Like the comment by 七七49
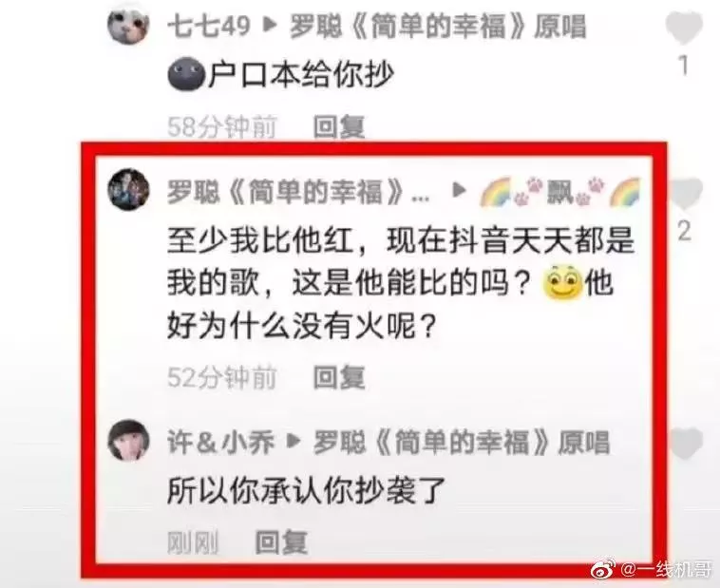This screenshot has width=720, height=588. (684, 28)
